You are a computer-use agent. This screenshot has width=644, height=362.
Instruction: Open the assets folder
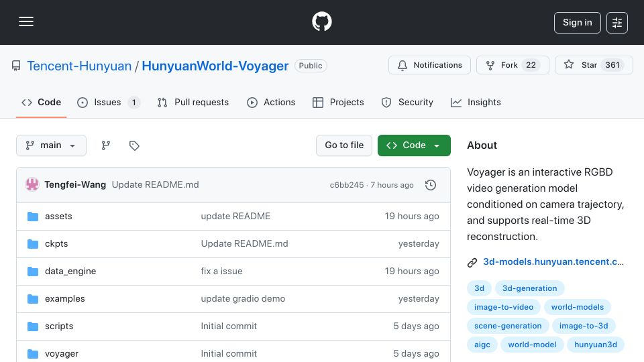point(58,217)
